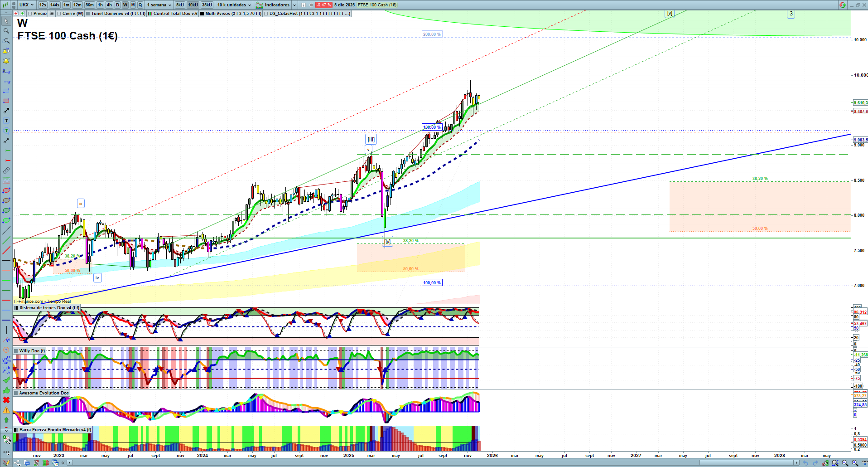Screen dimensions: 868x467
Task: Expand the bottom toolbar double chevron
Action: (63, 463)
